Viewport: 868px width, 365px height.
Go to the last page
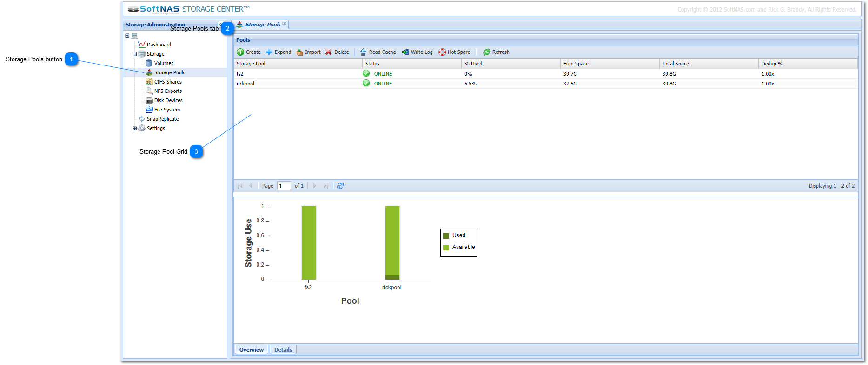click(x=326, y=186)
